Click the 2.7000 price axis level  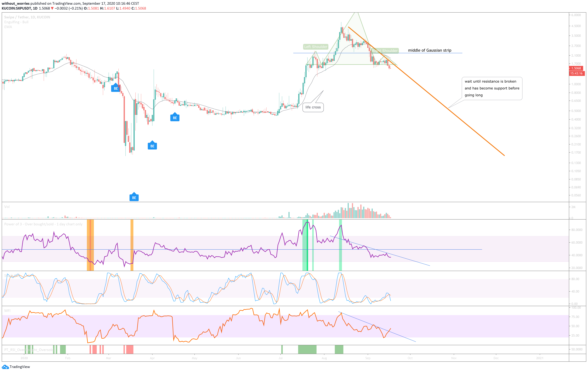[576, 46]
